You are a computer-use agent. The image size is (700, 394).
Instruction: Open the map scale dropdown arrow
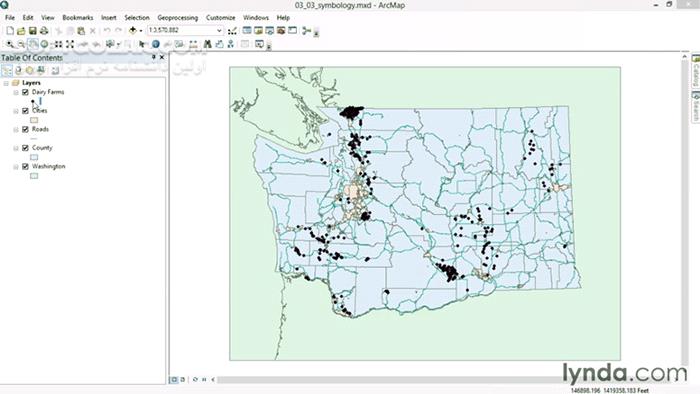click(x=219, y=30)
